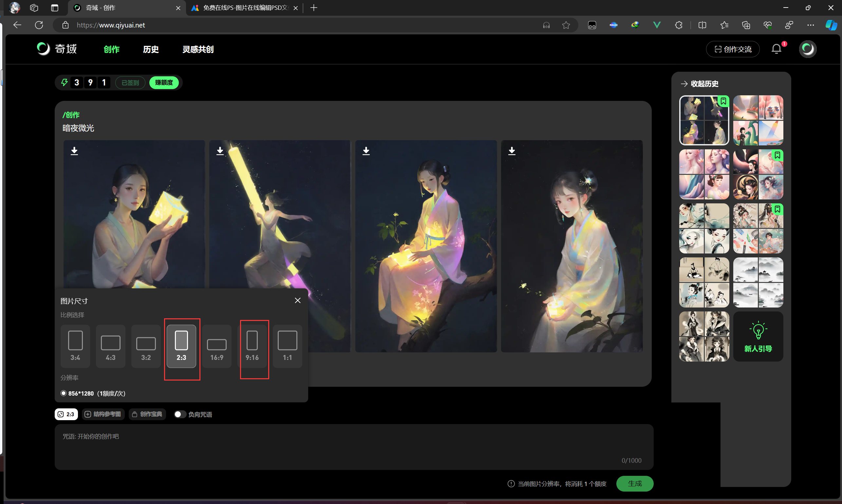This screenshot has width=842, height=504.
Task: Open the 结构参考图 option
Action: click(x=103, y=414)
